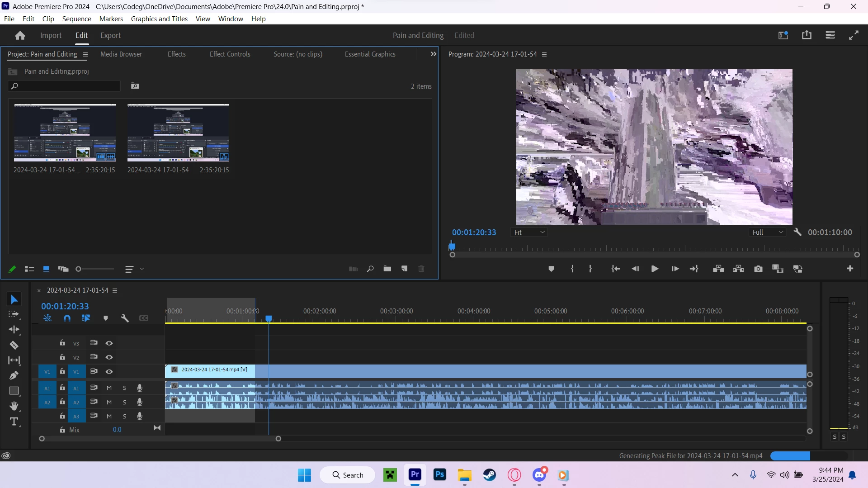Toggle Snap in Timeline
This screenshot has height=488, width=868.
pos(67,318)
